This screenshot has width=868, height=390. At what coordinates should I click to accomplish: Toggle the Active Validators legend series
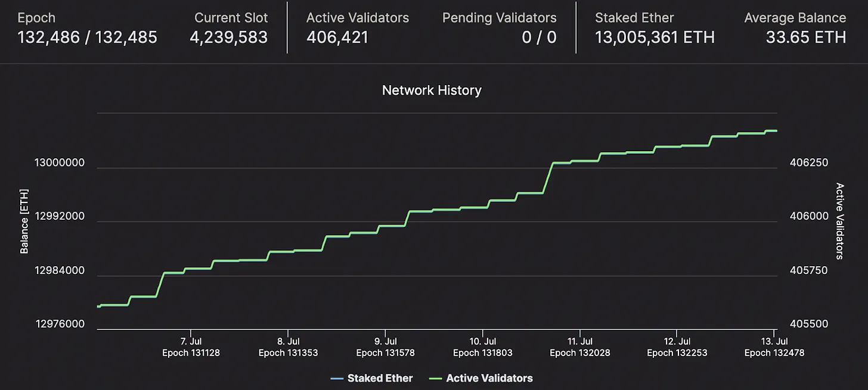coord(480,378)
